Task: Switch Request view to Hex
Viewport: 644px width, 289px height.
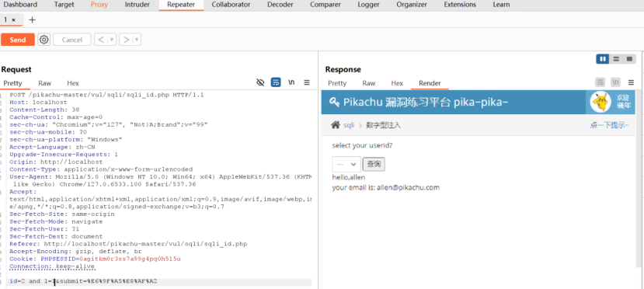Action: point(73,83)
